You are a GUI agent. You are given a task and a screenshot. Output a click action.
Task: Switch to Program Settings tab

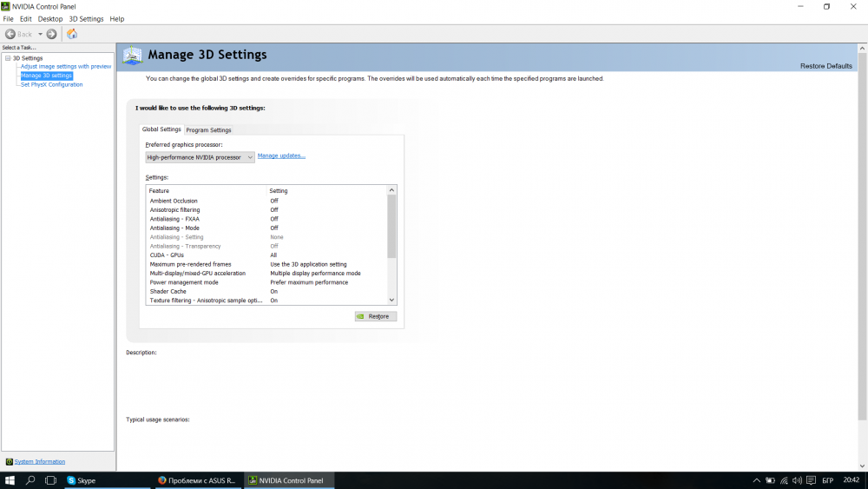click(208, 130)
